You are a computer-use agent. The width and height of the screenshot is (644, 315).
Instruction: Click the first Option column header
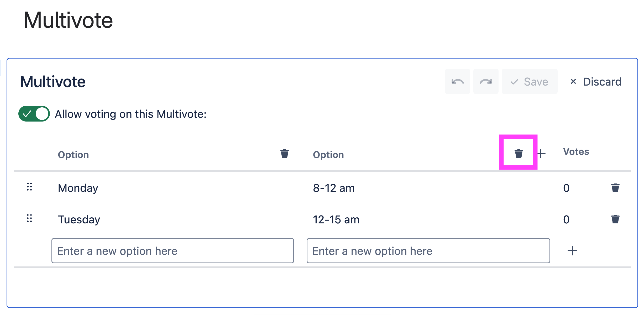pos(74,155)
